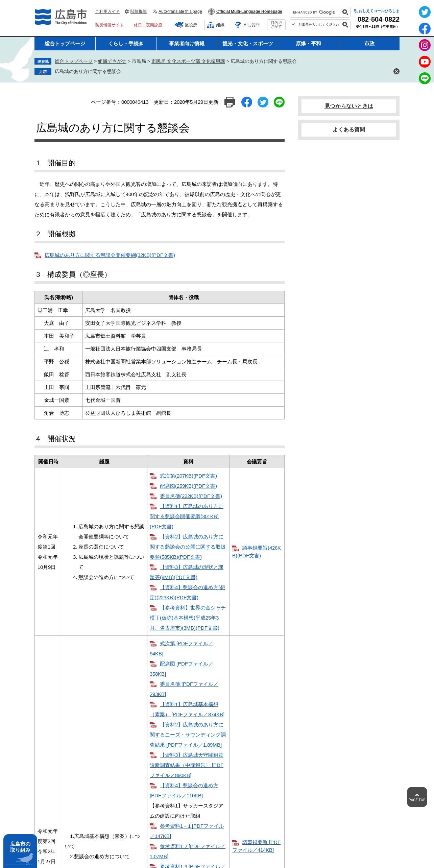Click the Auto-translate icon
Screen dimensions: 434x868
point(155,11)
